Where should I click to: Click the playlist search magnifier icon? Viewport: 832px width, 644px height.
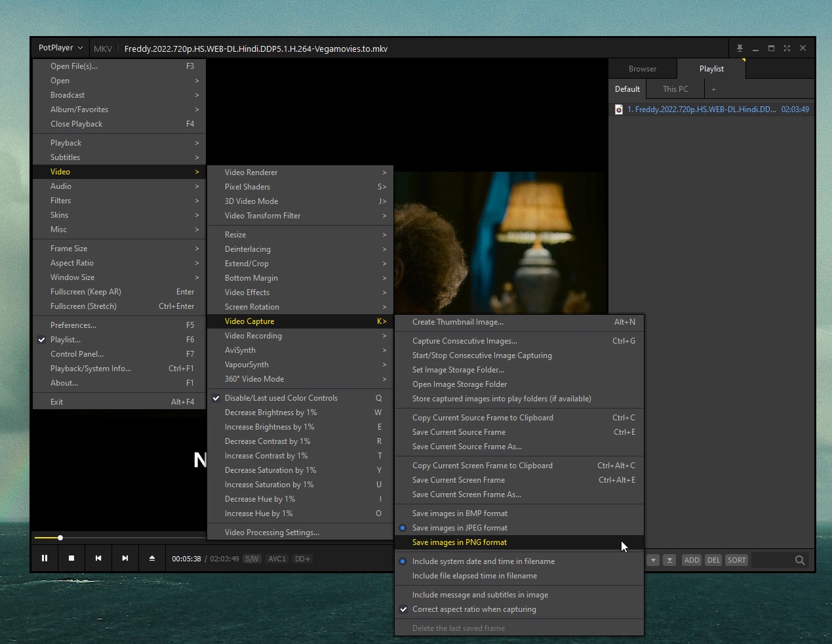[x=800, y=560]
